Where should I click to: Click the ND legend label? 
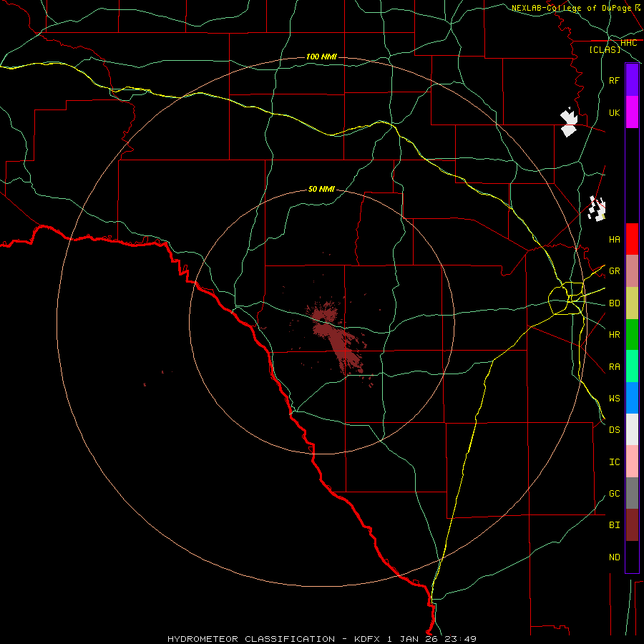coord(615,557)
